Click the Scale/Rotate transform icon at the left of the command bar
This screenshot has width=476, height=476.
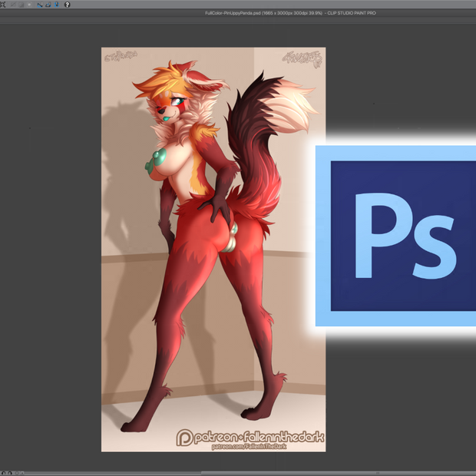tap(3, 5)
